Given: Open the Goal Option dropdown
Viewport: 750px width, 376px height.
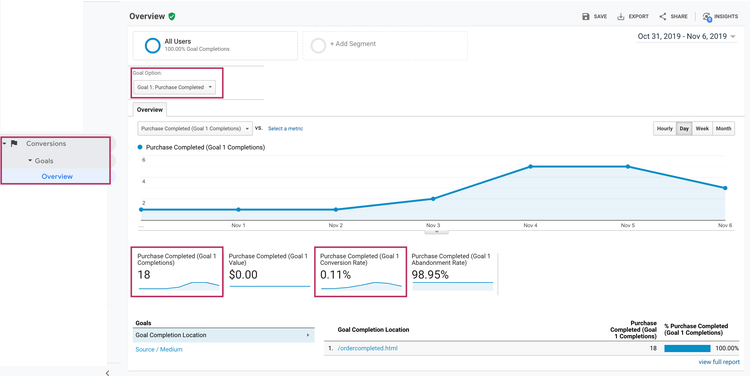Looking at the screenshot, I should point(175,88).
